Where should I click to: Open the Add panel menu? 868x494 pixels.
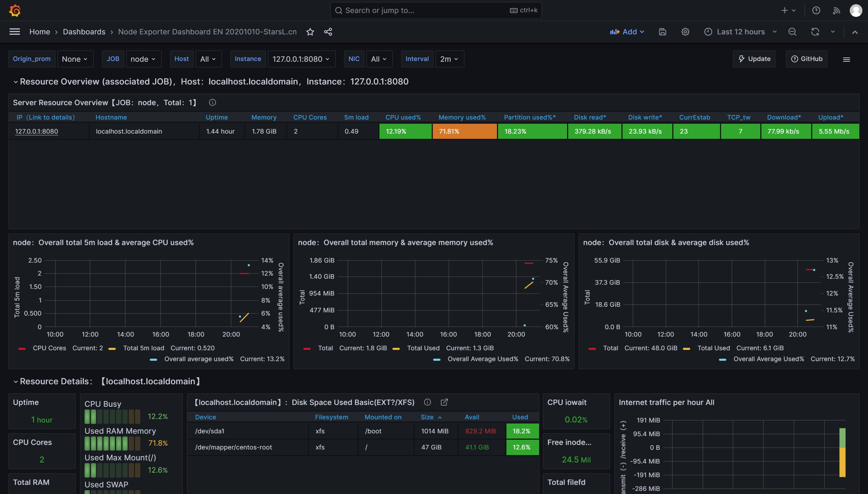[x=627, y=32]
